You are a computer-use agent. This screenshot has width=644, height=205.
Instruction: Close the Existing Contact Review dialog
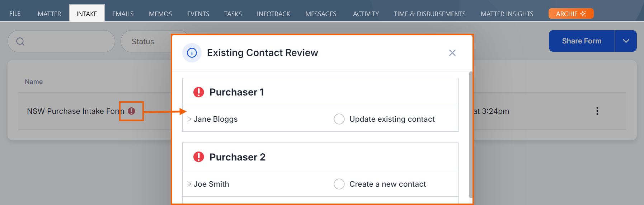coord(452,53)
